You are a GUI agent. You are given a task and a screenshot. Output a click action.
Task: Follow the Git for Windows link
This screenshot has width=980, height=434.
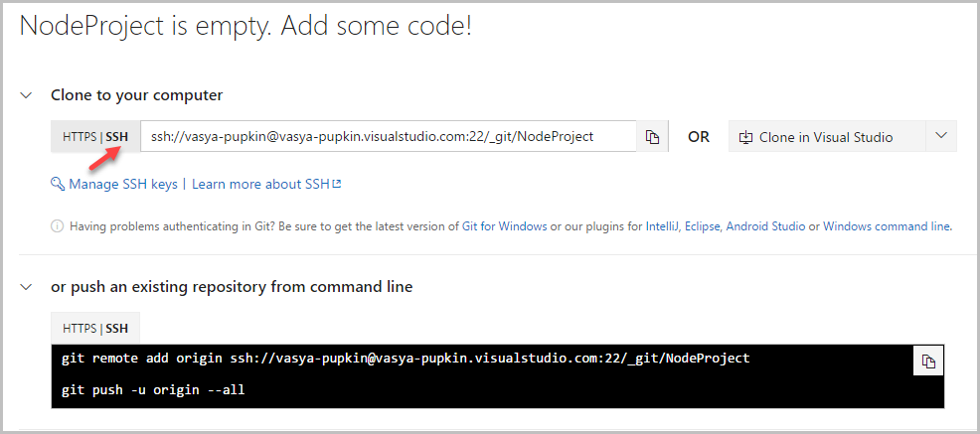(x=504, y=226)
